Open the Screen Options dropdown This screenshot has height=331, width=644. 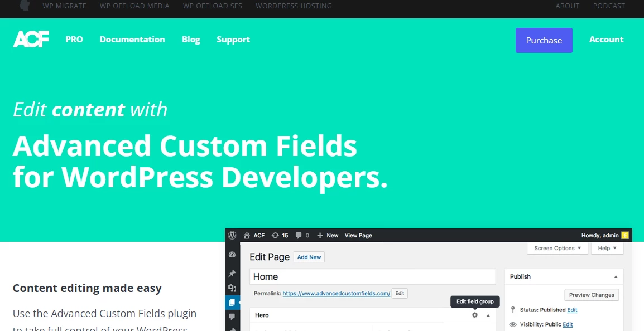coord(557,248)
